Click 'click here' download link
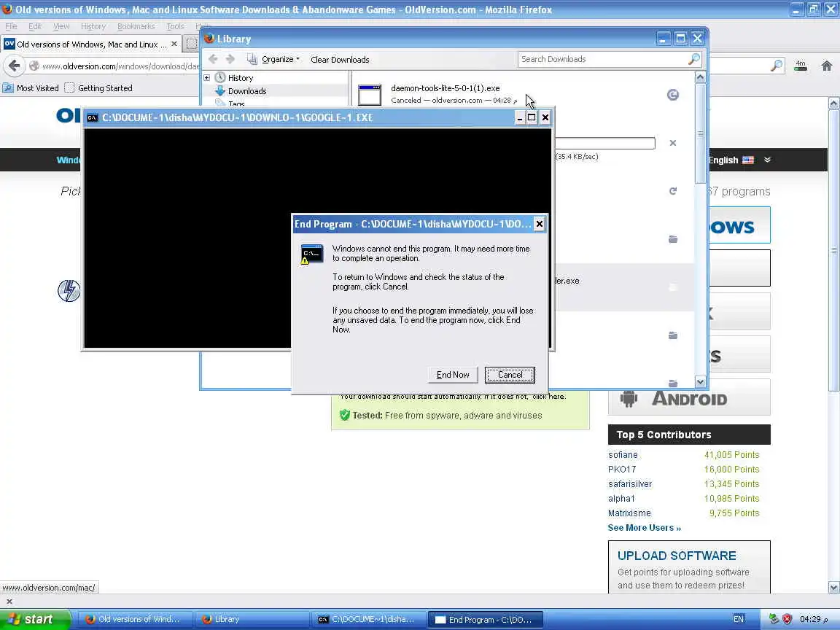 (548, 397)
